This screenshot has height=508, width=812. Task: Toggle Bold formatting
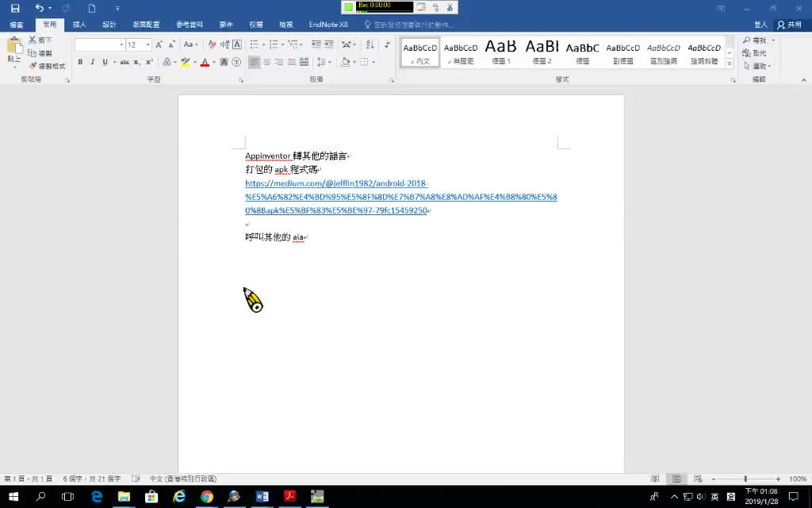[79, 62]
